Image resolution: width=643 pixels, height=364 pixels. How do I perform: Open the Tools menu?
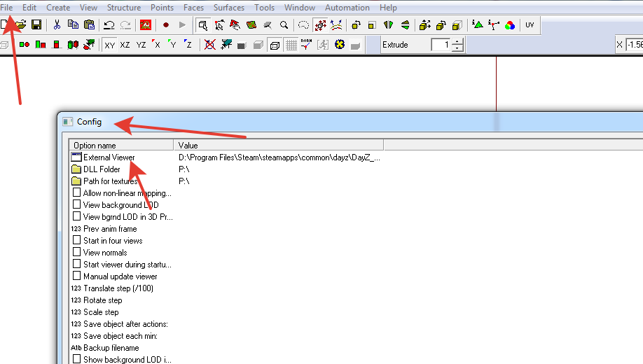click(x=264, y=8)
